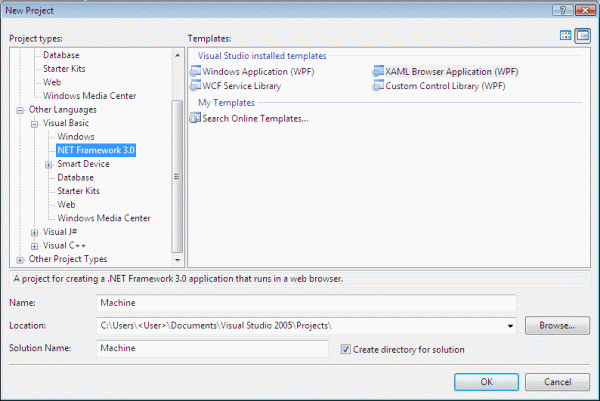
Task: Toggle Create directory for solution checkbox
Action: click(x=346, y=349)
